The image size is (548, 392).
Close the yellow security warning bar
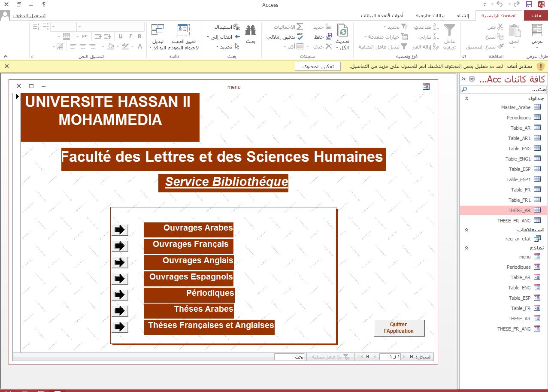[x=6, y=66]
